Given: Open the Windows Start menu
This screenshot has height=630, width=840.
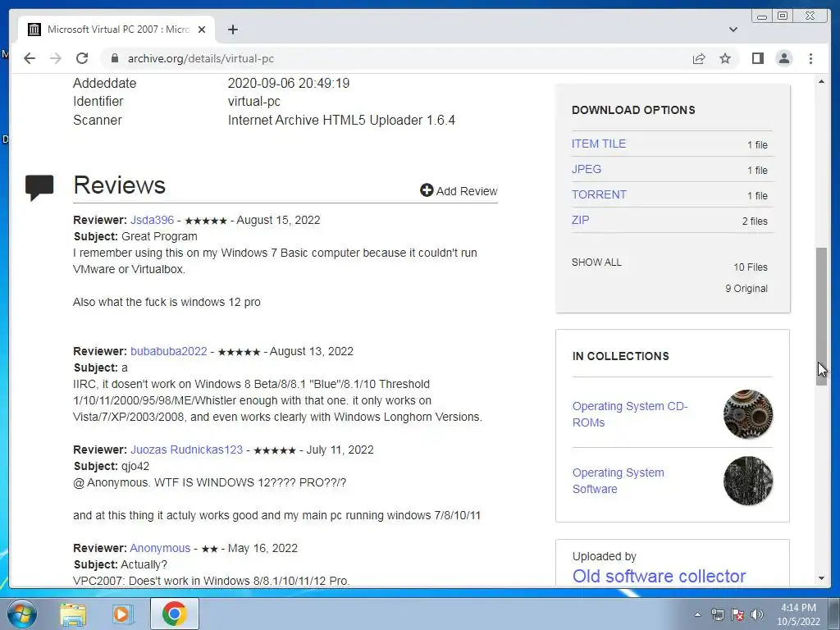Looking at the screenshot, I should coord(22,614).
